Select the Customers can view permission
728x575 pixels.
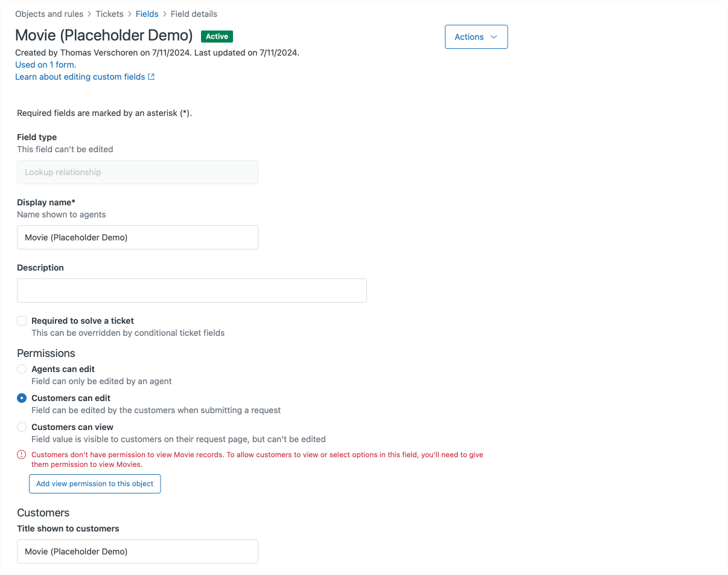coord(22,427)
